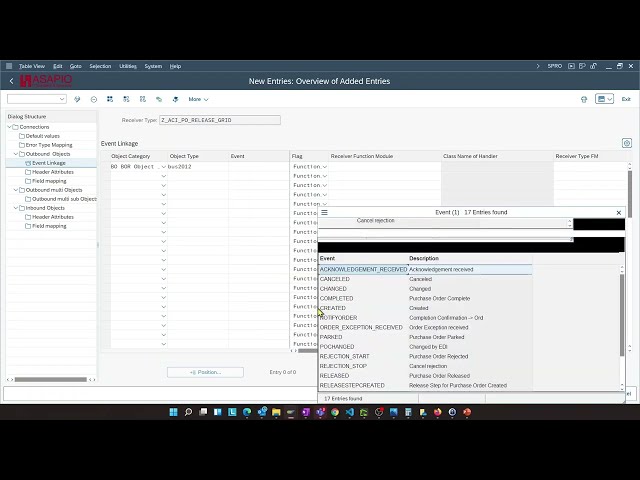Image resolution: width=640 pixels, height=480 pixels.
Task: Open the layout view dropdown near Exit
Action: (610, 99)
